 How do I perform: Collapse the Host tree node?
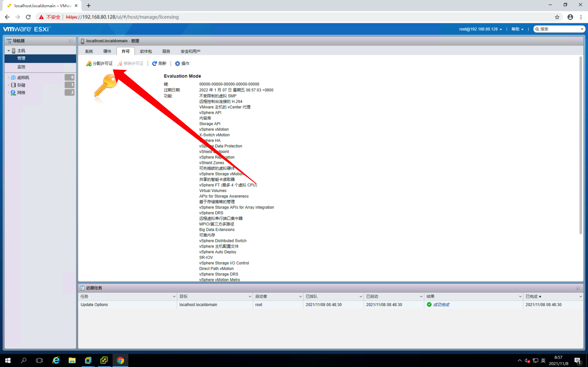click(9, 51)
